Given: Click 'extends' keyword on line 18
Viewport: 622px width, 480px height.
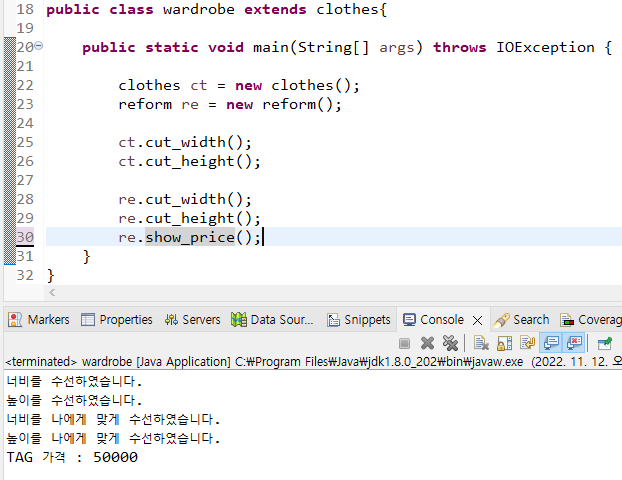Looking at the screenshot, I should [x=275, y=9].
